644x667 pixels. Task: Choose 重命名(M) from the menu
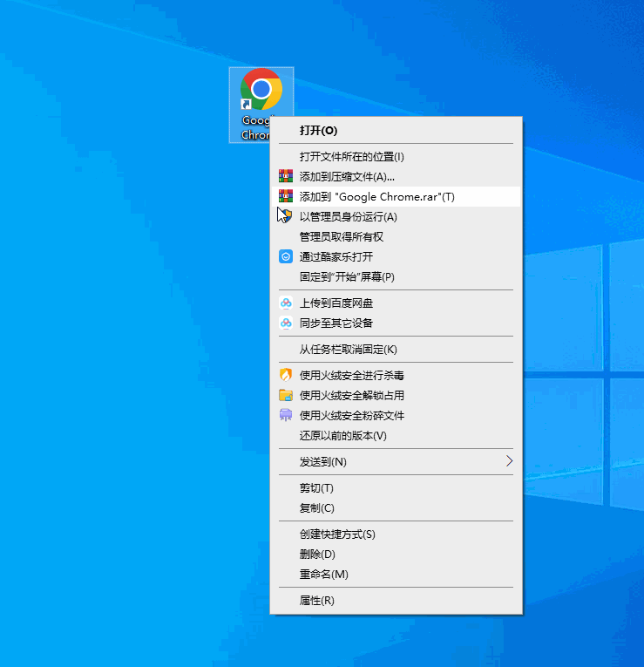coord(323,575)
